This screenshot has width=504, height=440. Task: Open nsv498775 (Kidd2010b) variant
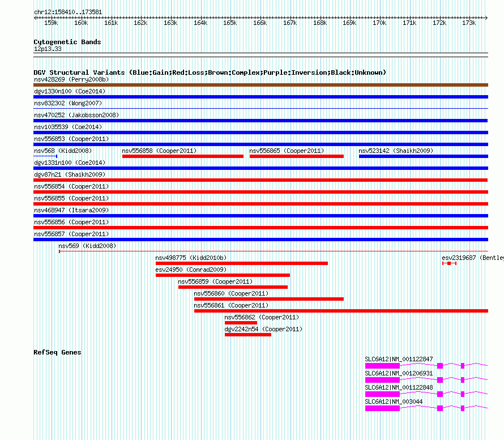(242, 263)
